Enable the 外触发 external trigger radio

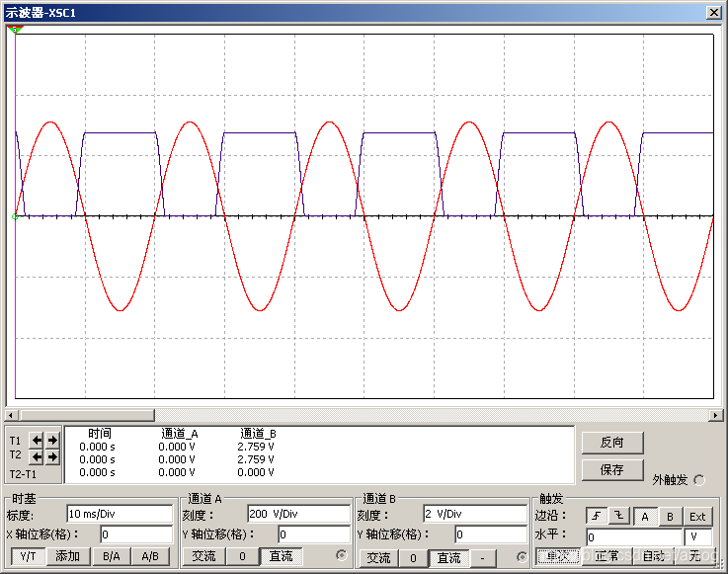coord(698,480)
